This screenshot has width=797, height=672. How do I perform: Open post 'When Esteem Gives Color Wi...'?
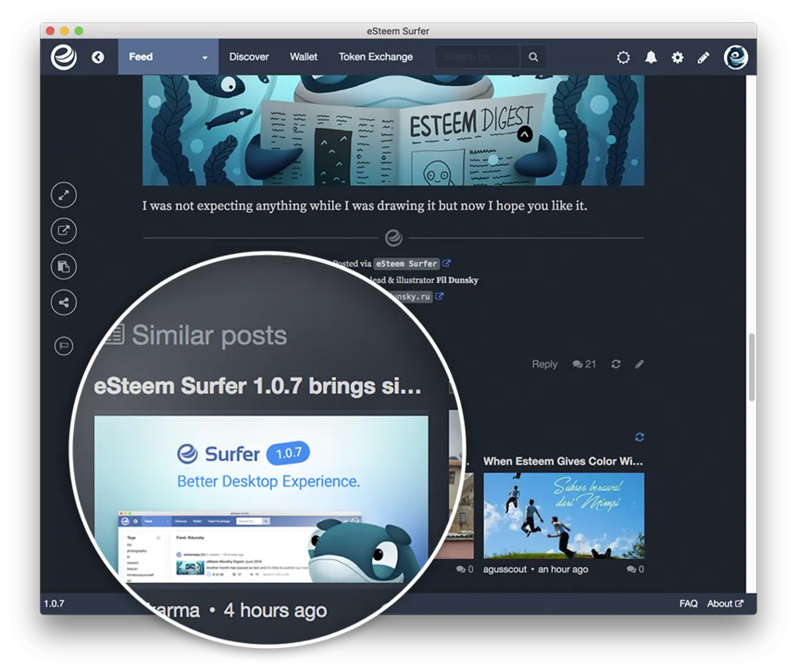point(563,461)
